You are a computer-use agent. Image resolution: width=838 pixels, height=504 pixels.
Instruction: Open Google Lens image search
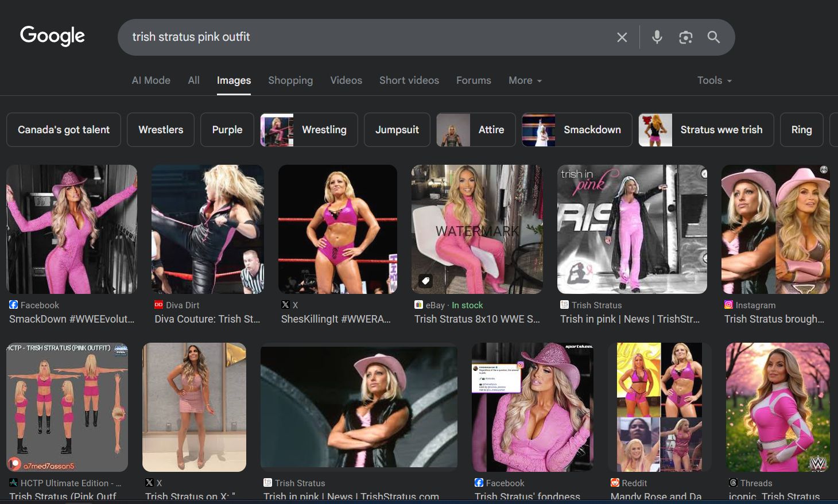pos(685,37)
